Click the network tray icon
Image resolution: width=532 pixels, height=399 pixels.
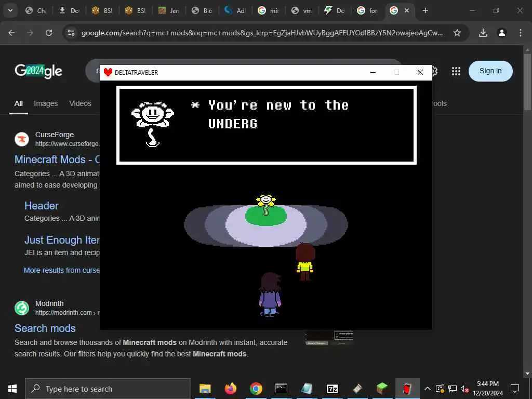(x=453, y=389)
